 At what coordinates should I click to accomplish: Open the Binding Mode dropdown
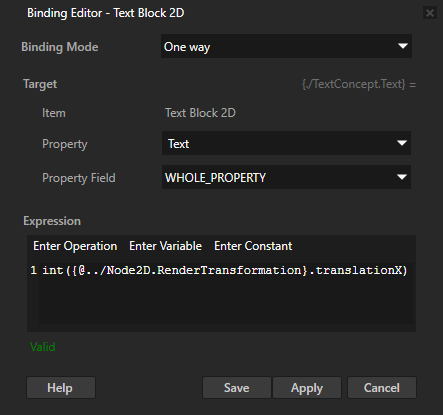[286, 46]
